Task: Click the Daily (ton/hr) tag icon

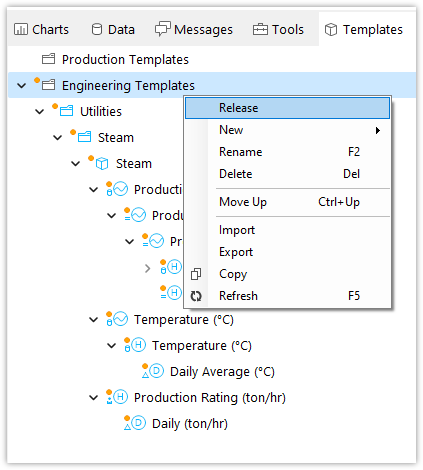Action: (138, 423)
